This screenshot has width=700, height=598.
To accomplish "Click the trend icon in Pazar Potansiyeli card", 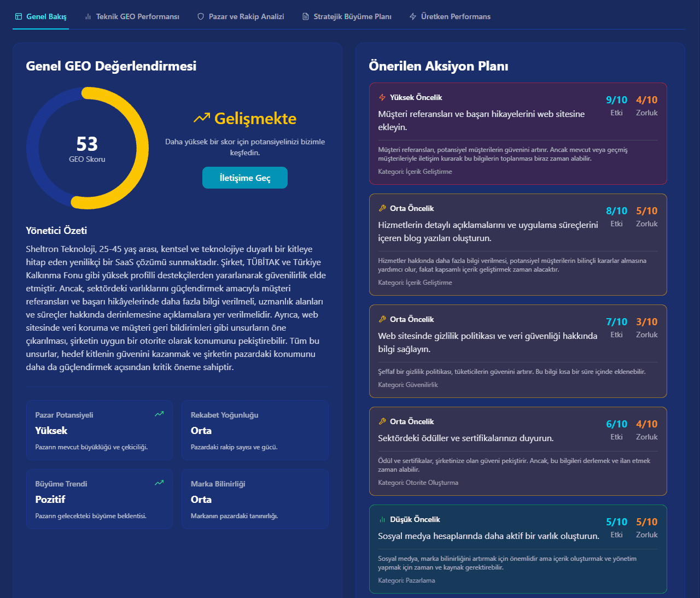I will (x=159, y=414).
